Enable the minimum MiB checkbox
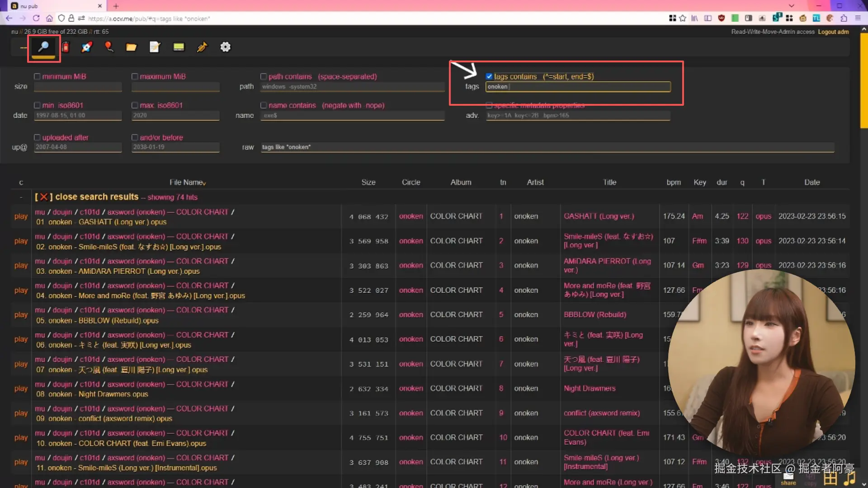This screenshot has width=868, height=488. [37, 76]
